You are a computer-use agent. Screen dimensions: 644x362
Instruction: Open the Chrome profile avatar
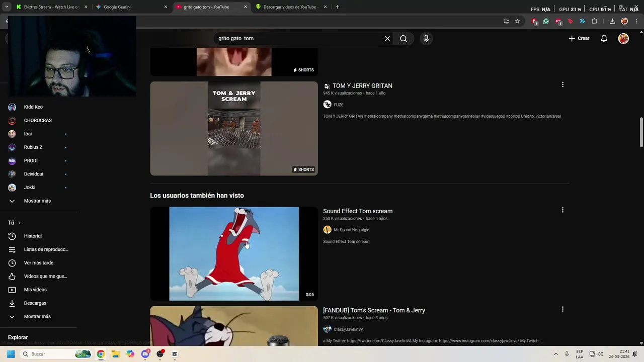(x=624, y=21)
